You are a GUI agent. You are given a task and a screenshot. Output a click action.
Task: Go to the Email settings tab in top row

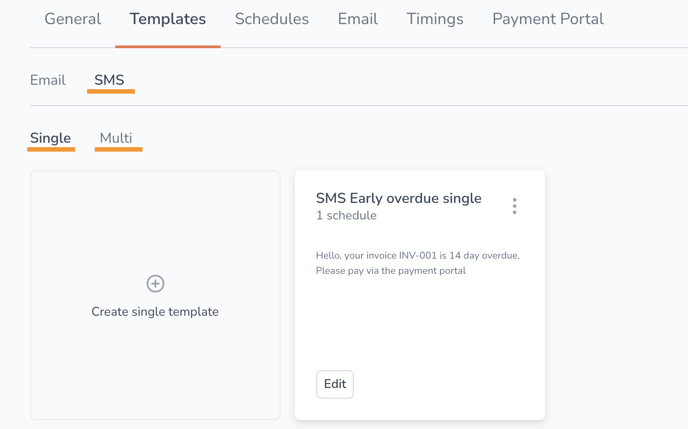[358, 19]
